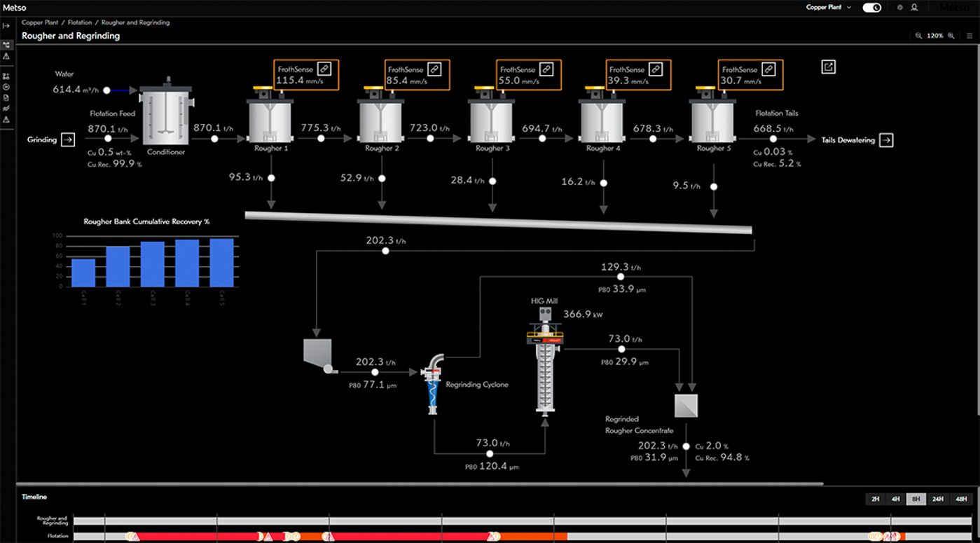Open the document report icon in the sidebar

coord(6,98)
